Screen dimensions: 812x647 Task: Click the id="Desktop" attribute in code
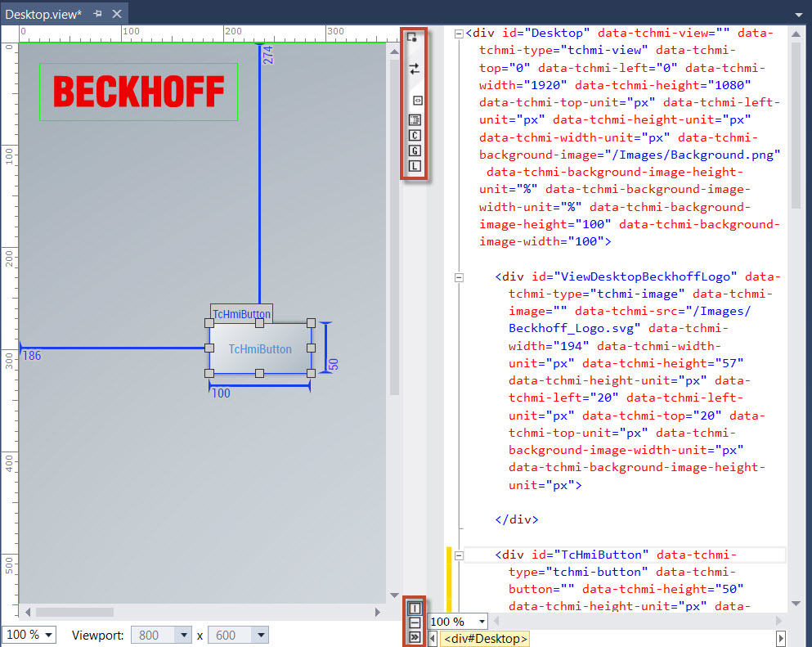coord(545,34)
